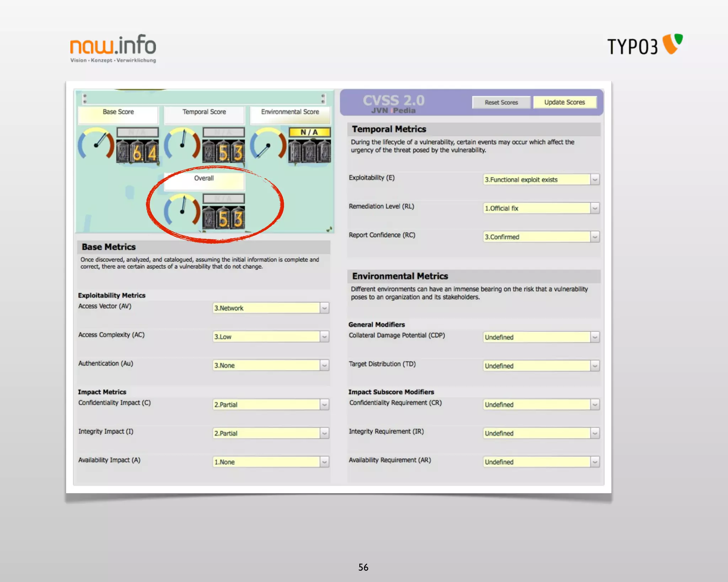This screenshot has height=582, width=728.
Task: Click the Overall 5.3 digit display
Action: coord(224,218)
